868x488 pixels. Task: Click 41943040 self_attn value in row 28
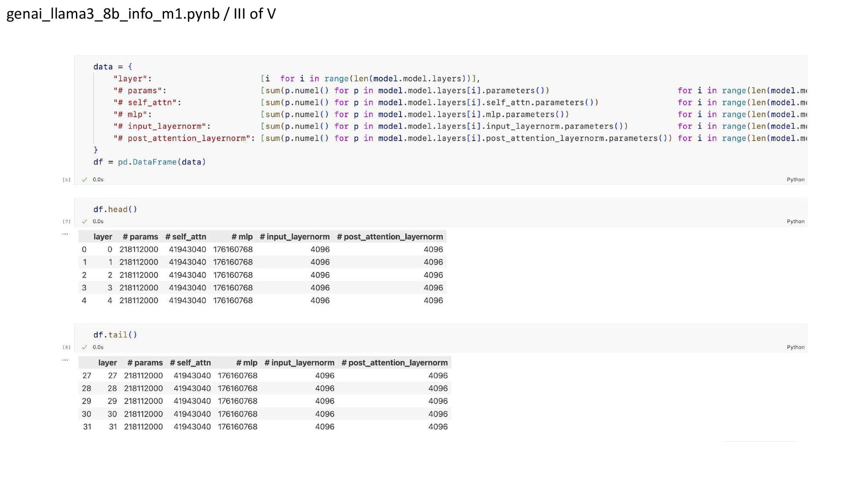tap(192, 388)
